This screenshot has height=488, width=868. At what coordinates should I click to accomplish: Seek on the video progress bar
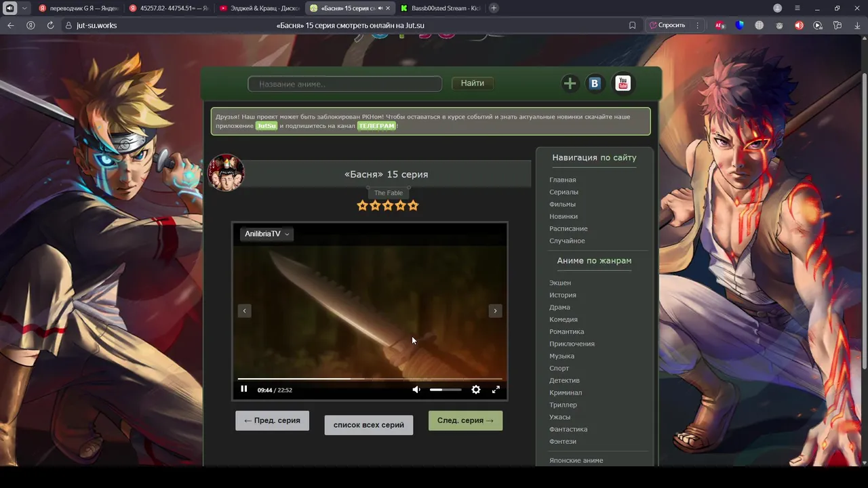pyautogui.click(x=370, y=379)
